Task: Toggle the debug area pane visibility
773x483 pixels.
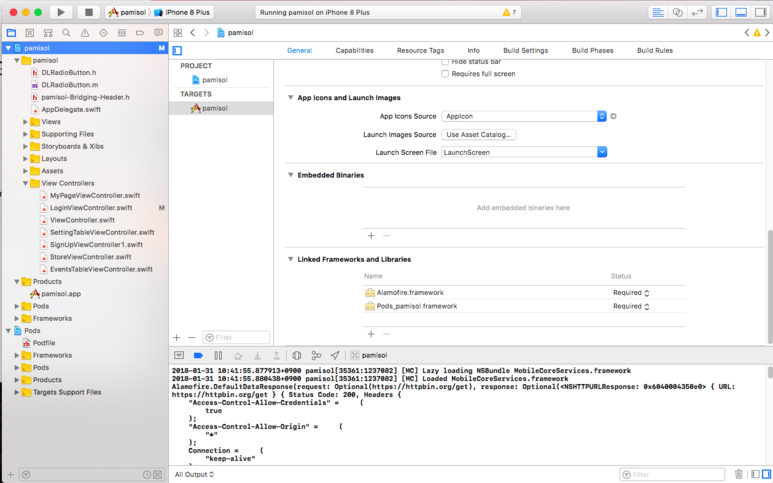Action: tap(741, 12)
